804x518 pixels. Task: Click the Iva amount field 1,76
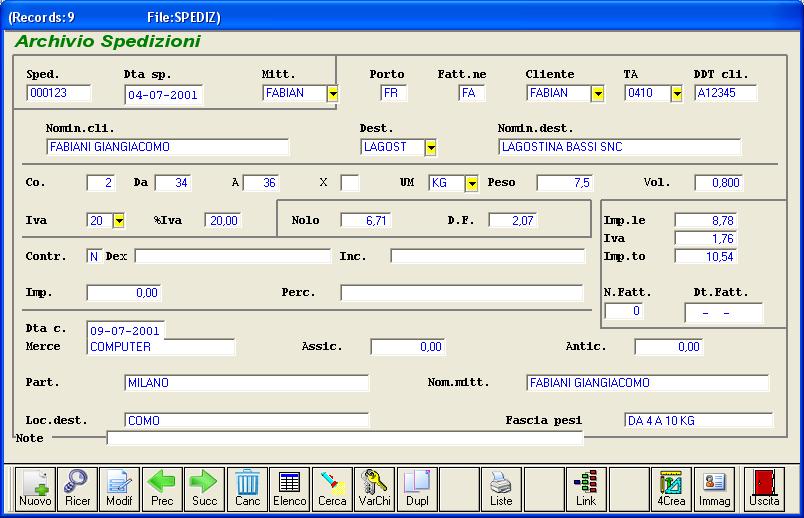pyautogui.click(x=706, y=239)
